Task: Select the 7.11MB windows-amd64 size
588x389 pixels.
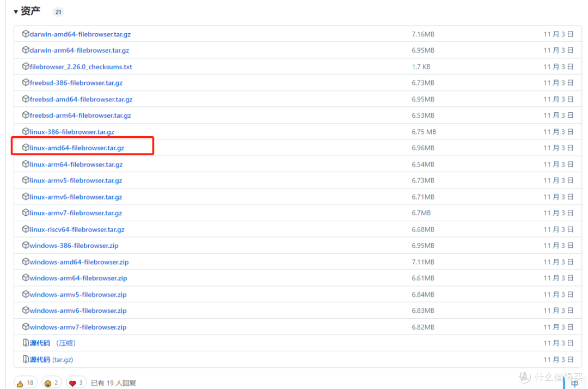Action: point(423,262)
